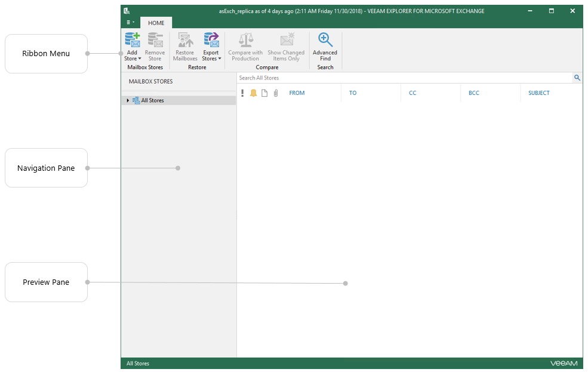Viewport: 588px width, 372px height.
Task: Sort by the importance exclamation column
Action: (x=242, y=93)
